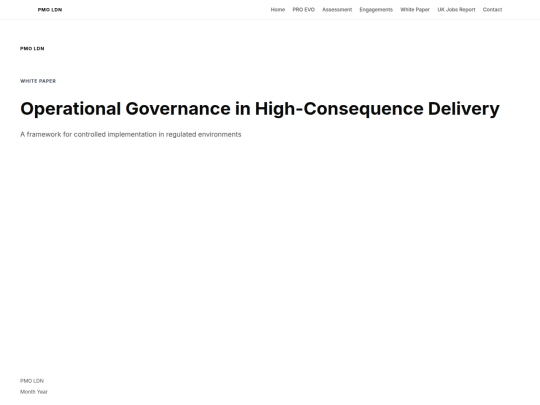Image resolution: width=540 pixels, height=405 pixels.
Task: Select the PMO LDN label above the WHITE PAPER tag
Action: tap(32, 49)
